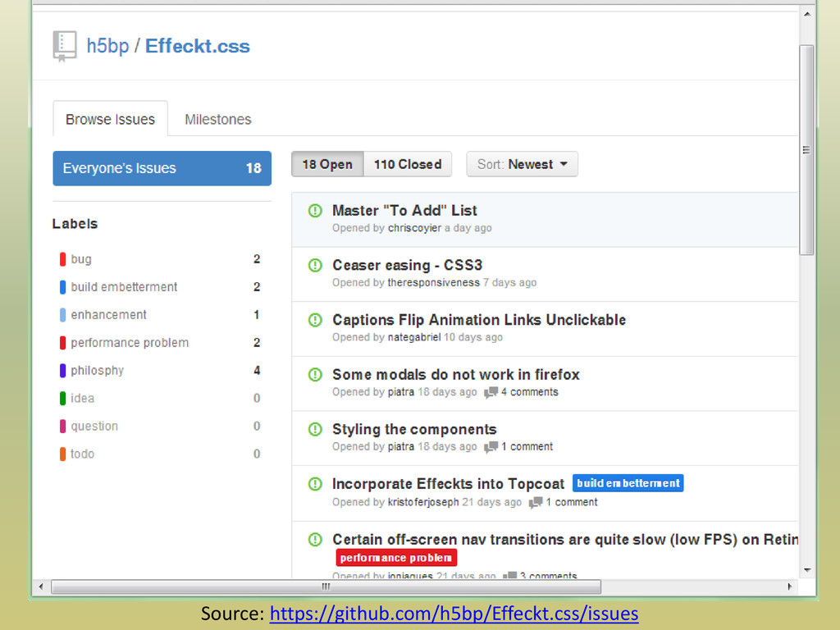The image size is (840, 630).
Task: Click red performance problem tag on issue
Action: pyautogui.click(x=396, y=558)
